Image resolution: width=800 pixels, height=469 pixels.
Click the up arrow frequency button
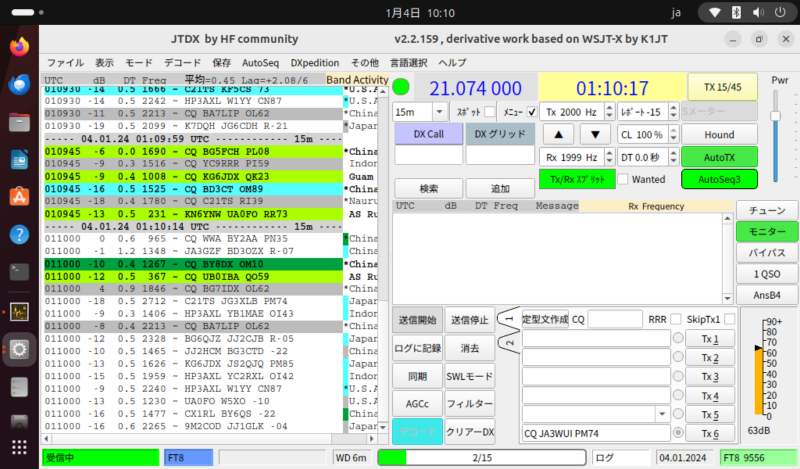[x=558, y=135]
